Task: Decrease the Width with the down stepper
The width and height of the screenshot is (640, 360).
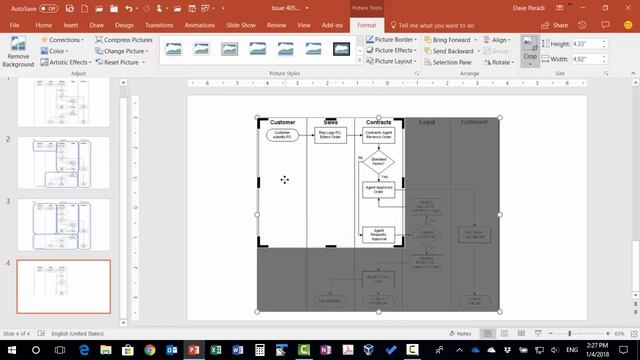Action: coord(604,62)
